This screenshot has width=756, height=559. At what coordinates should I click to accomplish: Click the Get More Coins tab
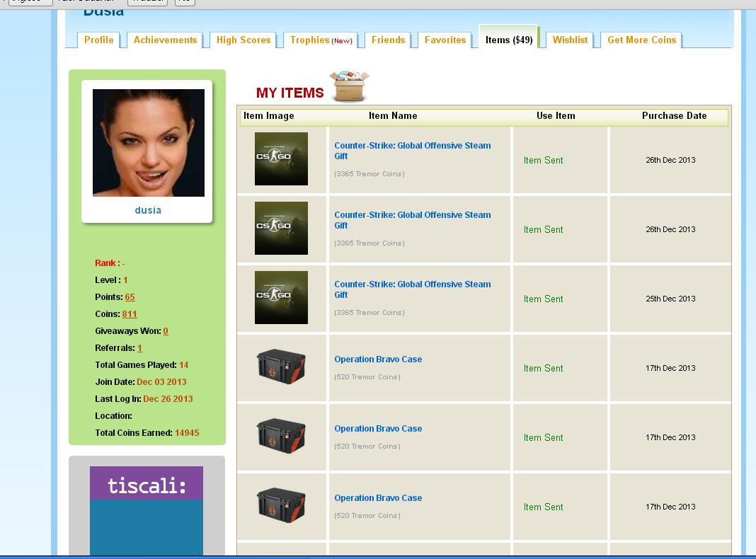641,40
